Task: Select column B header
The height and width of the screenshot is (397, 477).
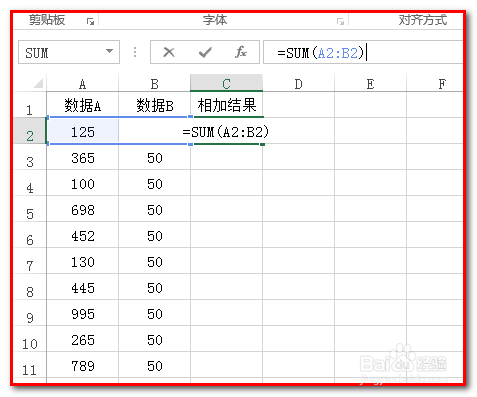Action: tap(154, 84)
